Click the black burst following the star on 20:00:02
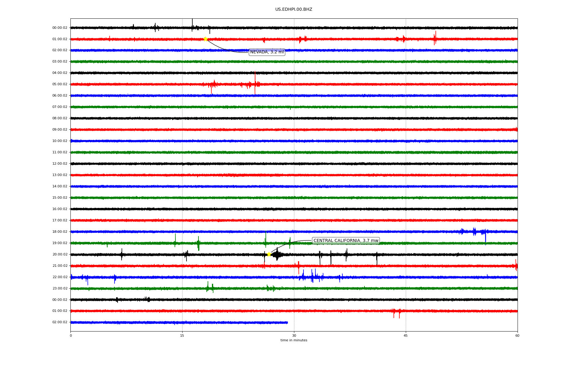 277,254
